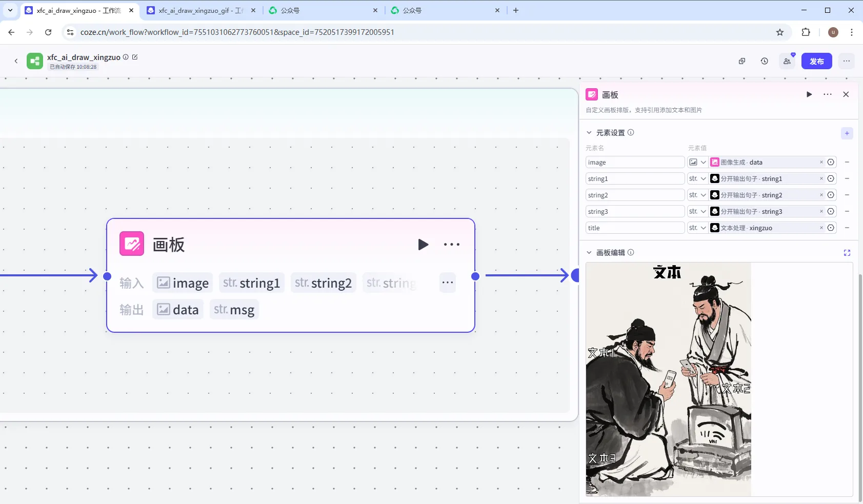
Task: Select the canvas preview painting image
Action: [669, 379]
